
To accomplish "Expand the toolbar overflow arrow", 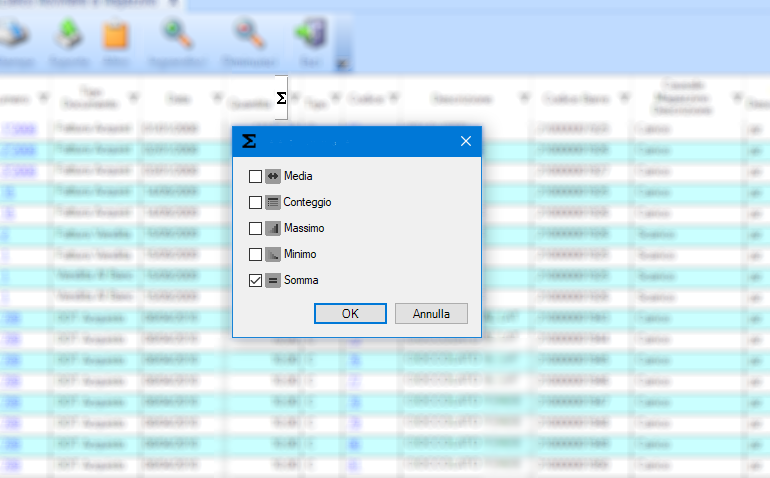I will click(x=343, y=64).
